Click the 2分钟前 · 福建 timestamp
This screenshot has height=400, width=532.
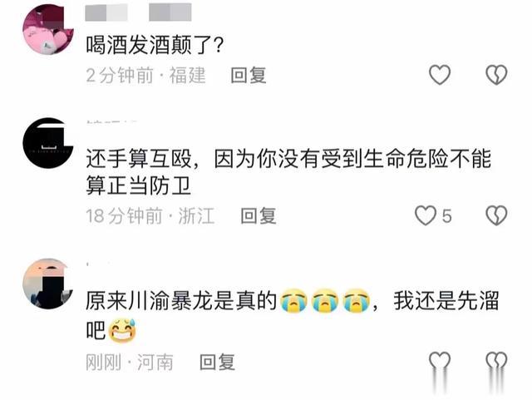[145, 75]
